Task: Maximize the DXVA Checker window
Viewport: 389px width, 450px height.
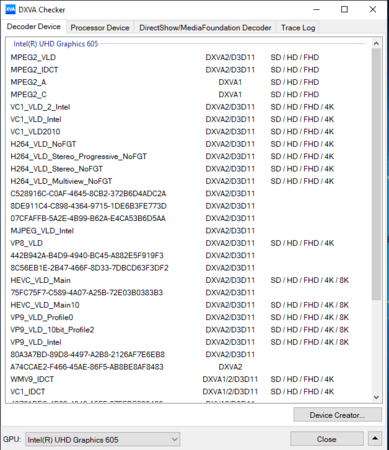Action: 345,9
